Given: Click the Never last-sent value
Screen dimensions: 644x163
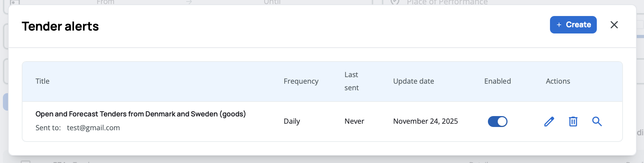Looking at the screenshot, I should point(354,121).
